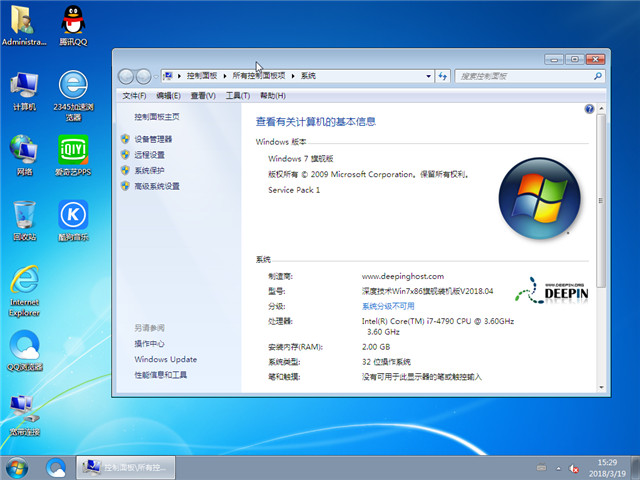Image resolution: width=640 pixels, height=480 pixels.
Task: Open Windows Update link
Action: coord(166,359)
